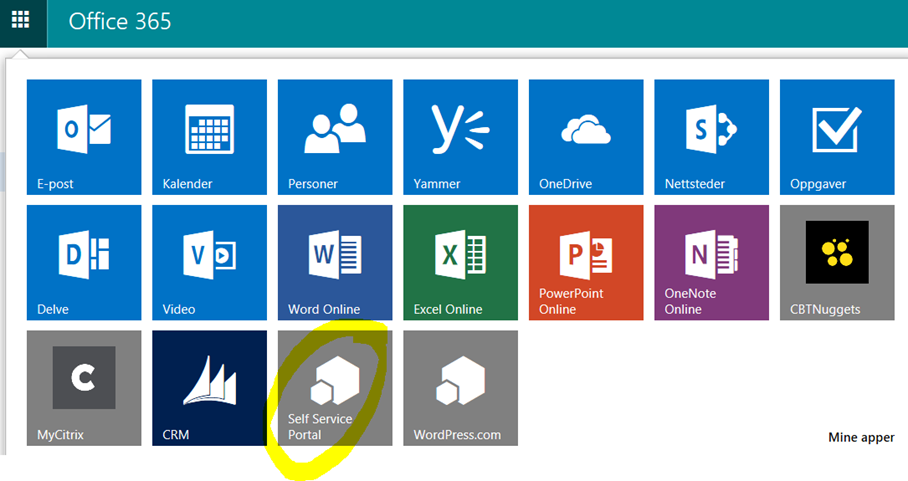Open the OneDrive tile
The image size is (908, 481).
coord(586,137)
